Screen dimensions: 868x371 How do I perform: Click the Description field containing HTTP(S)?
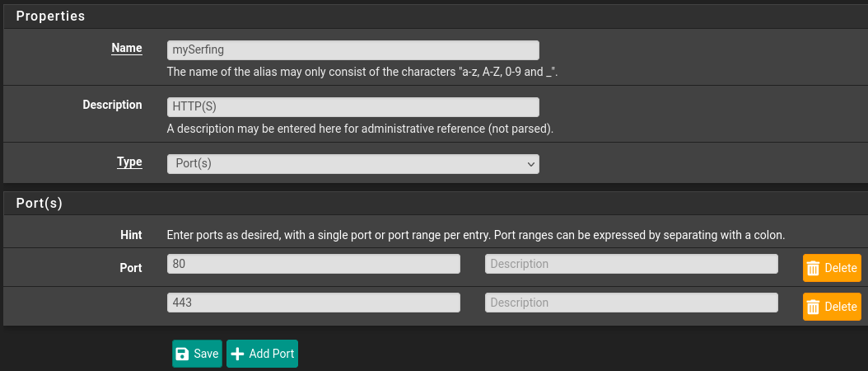pyautogui.click(x=352, y=106)
